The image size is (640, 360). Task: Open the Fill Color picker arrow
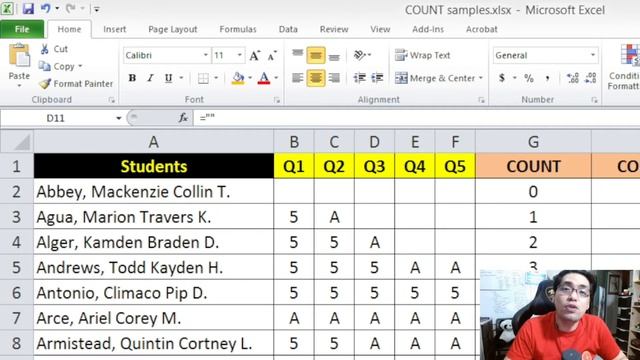pyautogui.click(x=250, y=78)
